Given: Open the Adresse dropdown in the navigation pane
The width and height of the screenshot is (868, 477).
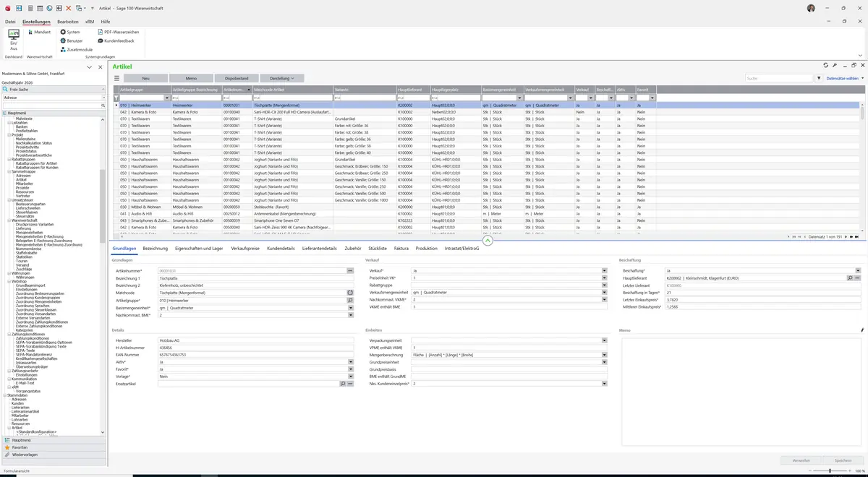Looking at the screenshot, I should click(103, 97).
